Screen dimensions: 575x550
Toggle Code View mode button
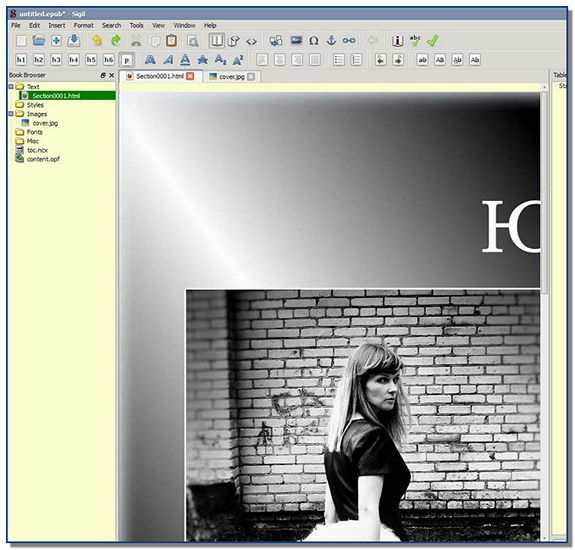tap(251, 41)
